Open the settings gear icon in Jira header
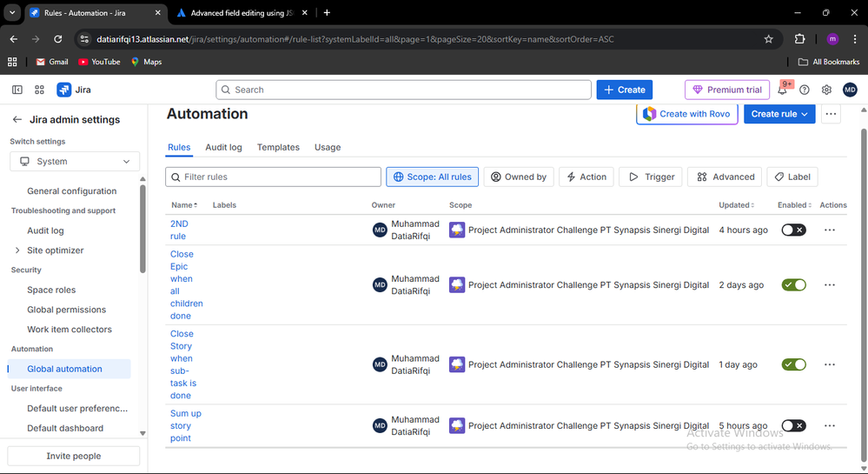The height and width of the screenshot is (474, 868). click(826, 90)
